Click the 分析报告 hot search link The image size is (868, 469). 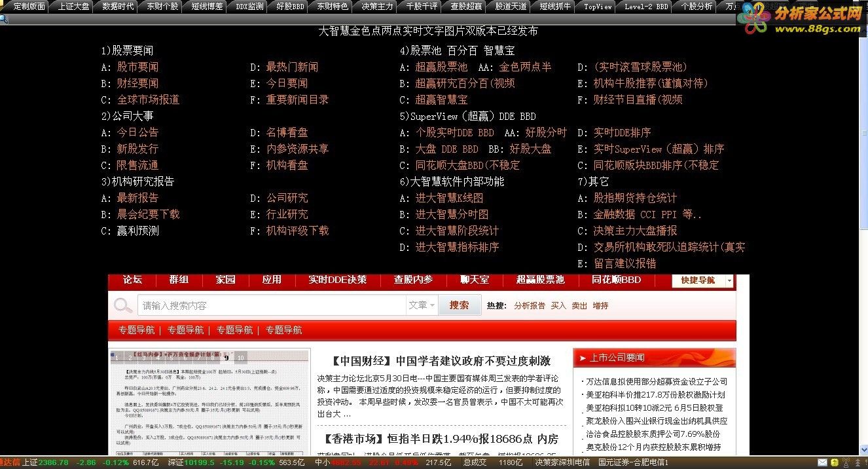click(x=530, y=306)
